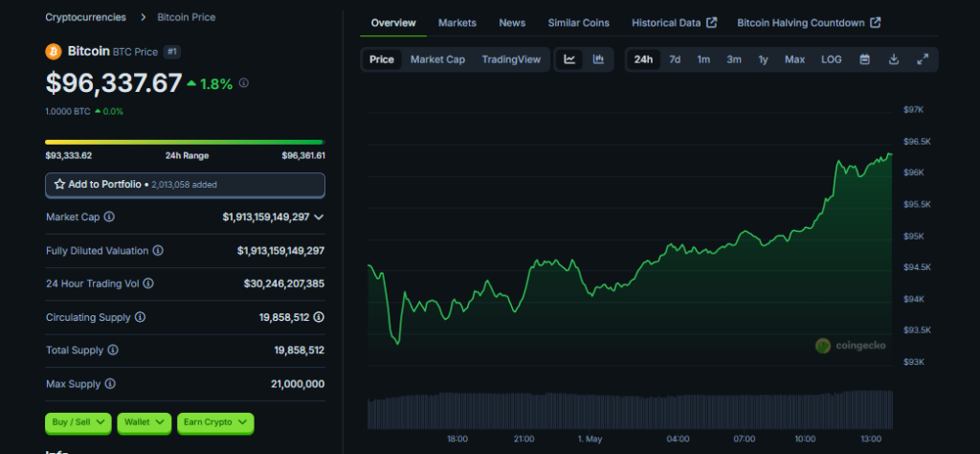This screenshot has height=454, width=980.
Task: Open the Buy / Sell dropdown
Action: pos(78,422)
